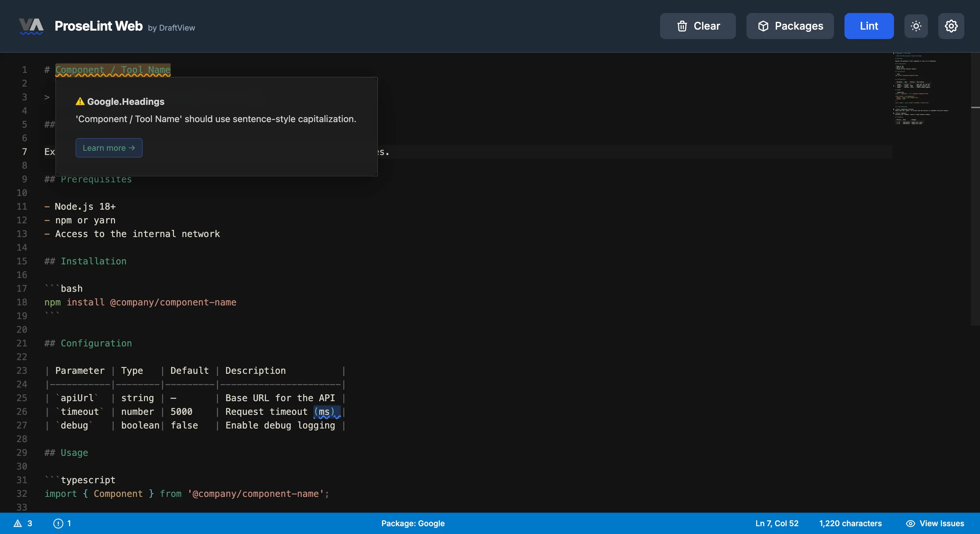Click the ProseLint Web title
The height and width of the screenshot is (534, 980).
[98, 26]
